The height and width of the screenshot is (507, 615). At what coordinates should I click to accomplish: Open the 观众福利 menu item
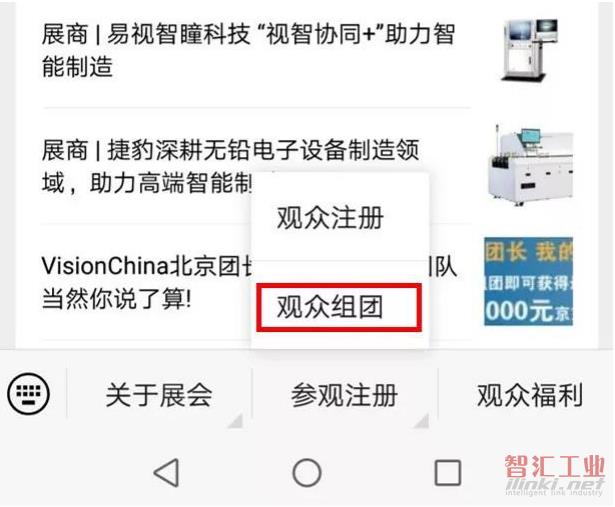529,395
